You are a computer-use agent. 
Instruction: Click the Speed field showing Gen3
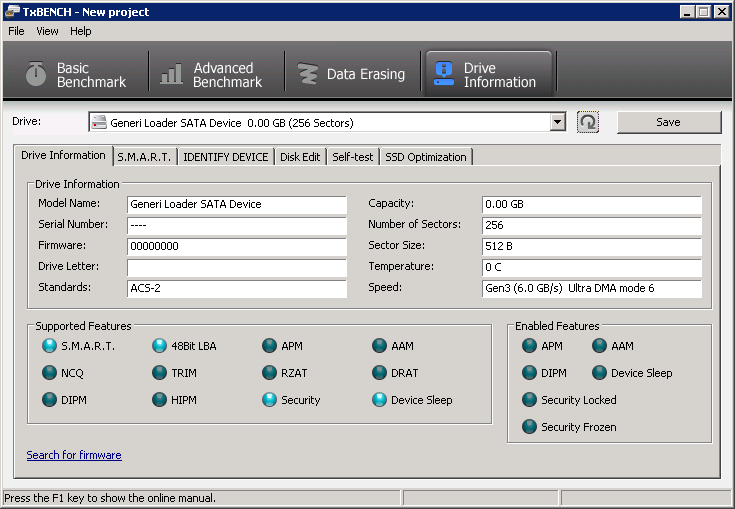coord(592,288)
